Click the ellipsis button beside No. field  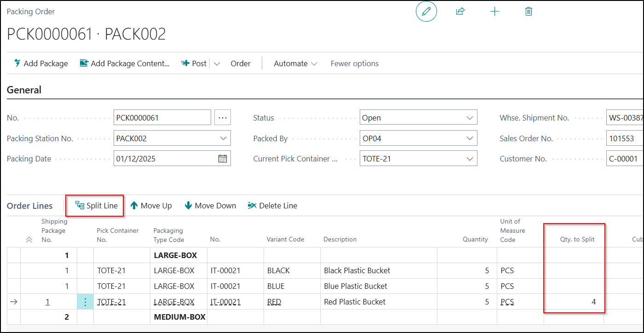pyautogui.click(x=223, y=118)
